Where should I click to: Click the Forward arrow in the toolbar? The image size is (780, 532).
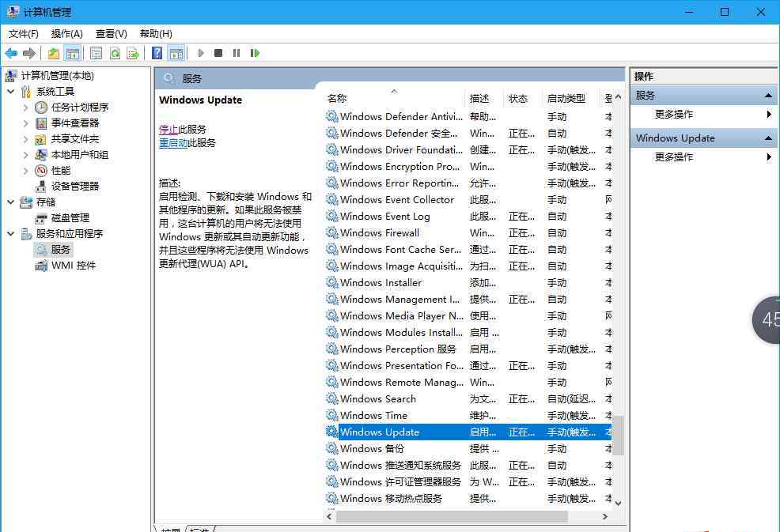point(29,53)
